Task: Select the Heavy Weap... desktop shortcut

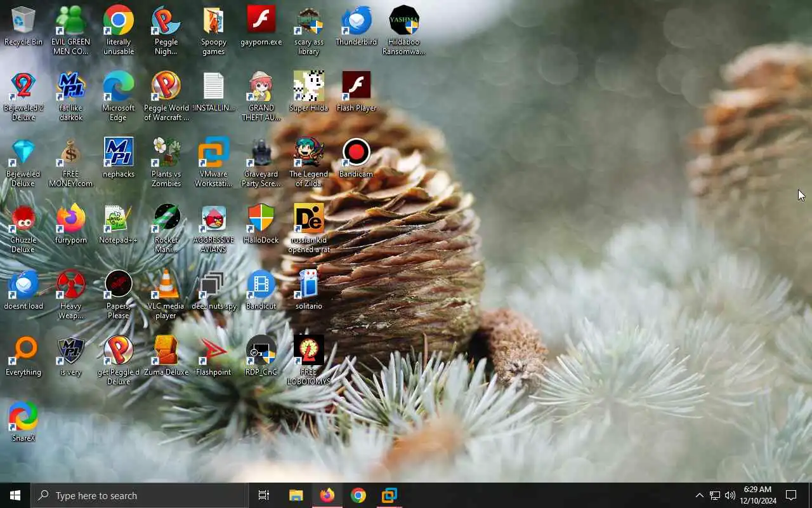Action: point(71,295)
